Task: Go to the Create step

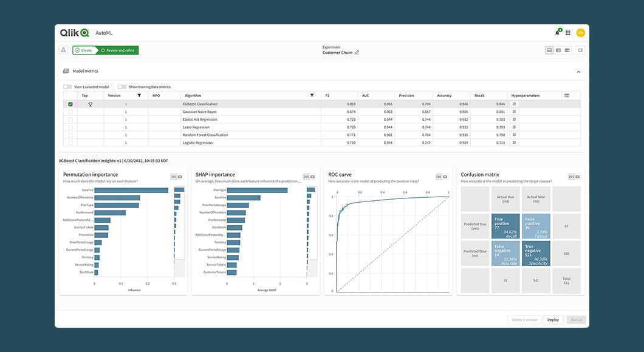Action: click(84, 50)
